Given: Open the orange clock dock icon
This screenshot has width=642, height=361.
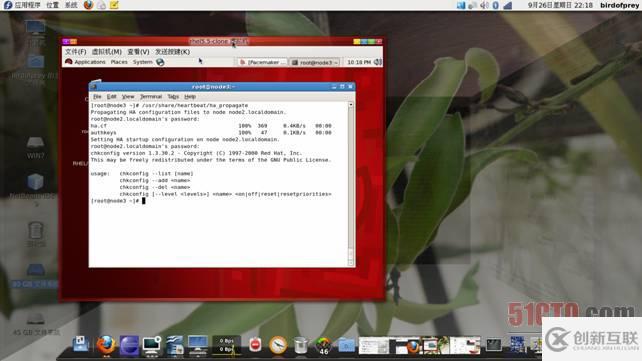Looking at the screenshot, I should click(278, 345).
